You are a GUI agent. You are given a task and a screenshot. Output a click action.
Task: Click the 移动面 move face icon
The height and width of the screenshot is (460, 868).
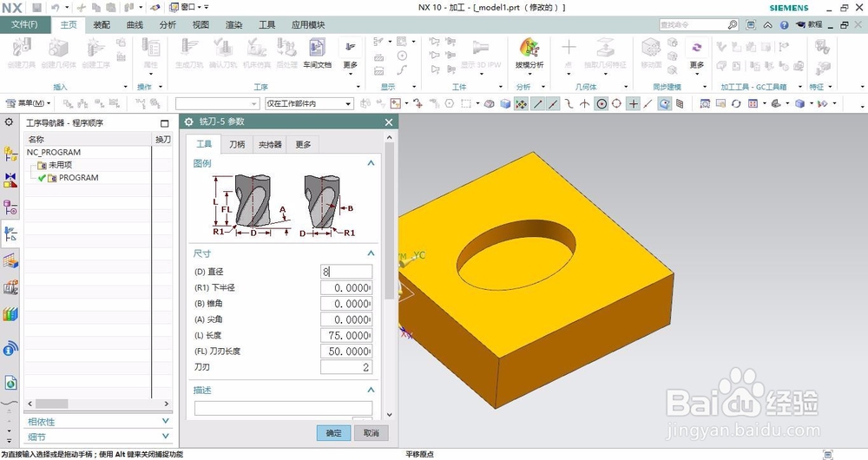651,53
